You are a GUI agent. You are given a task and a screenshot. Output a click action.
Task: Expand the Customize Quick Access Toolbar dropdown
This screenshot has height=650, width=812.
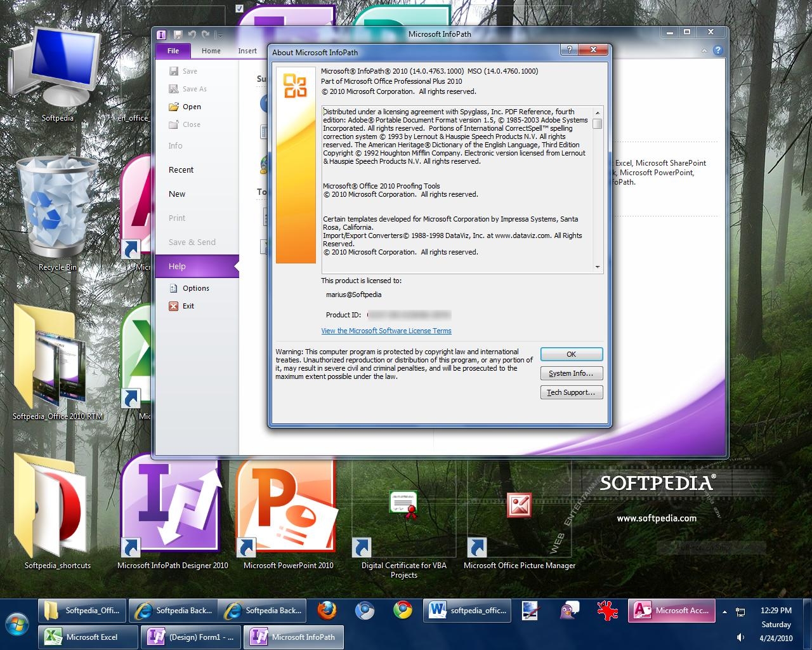click(219, 36)
